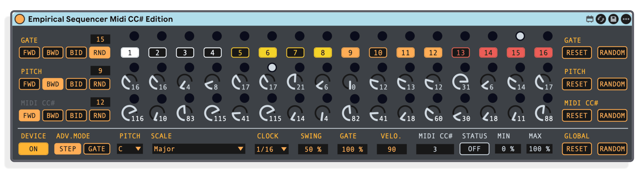The image size is (644, 172).
Task: Open the PITCH root note dropdown showing C
Action: [130, 149]
